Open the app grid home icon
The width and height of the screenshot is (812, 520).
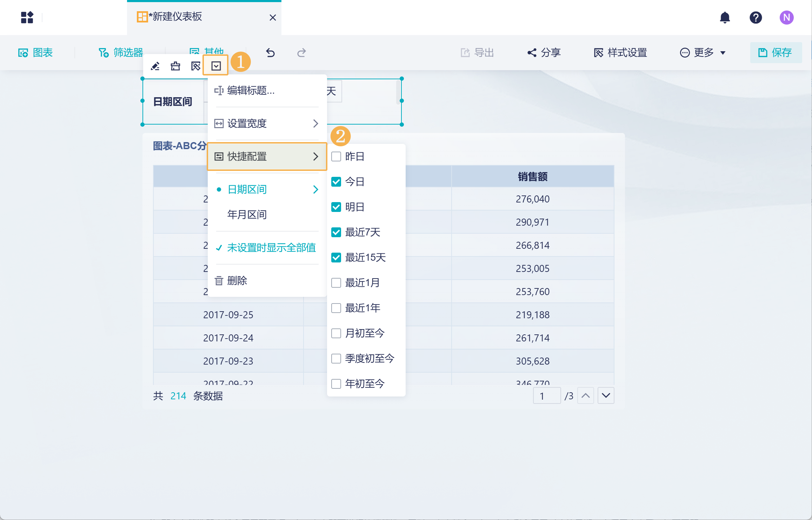[27, 18]
